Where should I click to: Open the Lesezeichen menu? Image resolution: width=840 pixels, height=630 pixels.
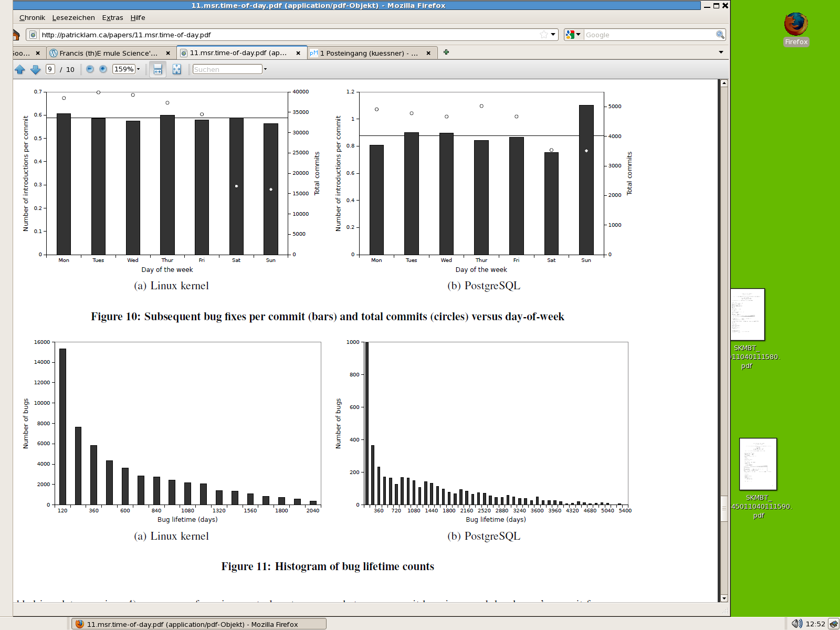73,17
